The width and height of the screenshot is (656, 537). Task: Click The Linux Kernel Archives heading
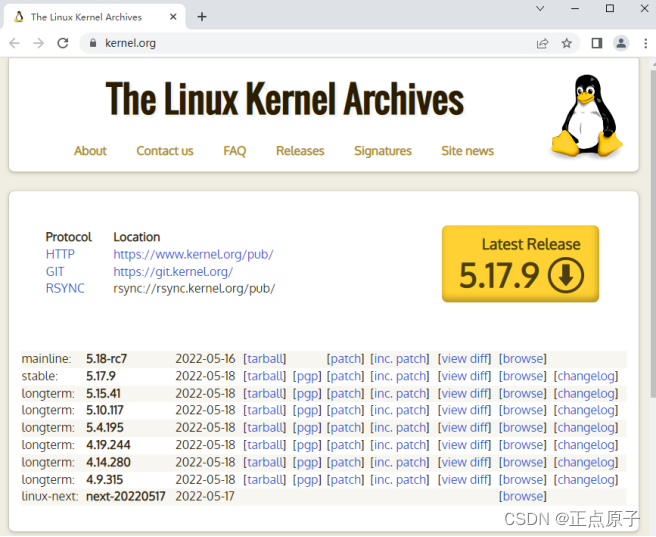pos(284,99)
